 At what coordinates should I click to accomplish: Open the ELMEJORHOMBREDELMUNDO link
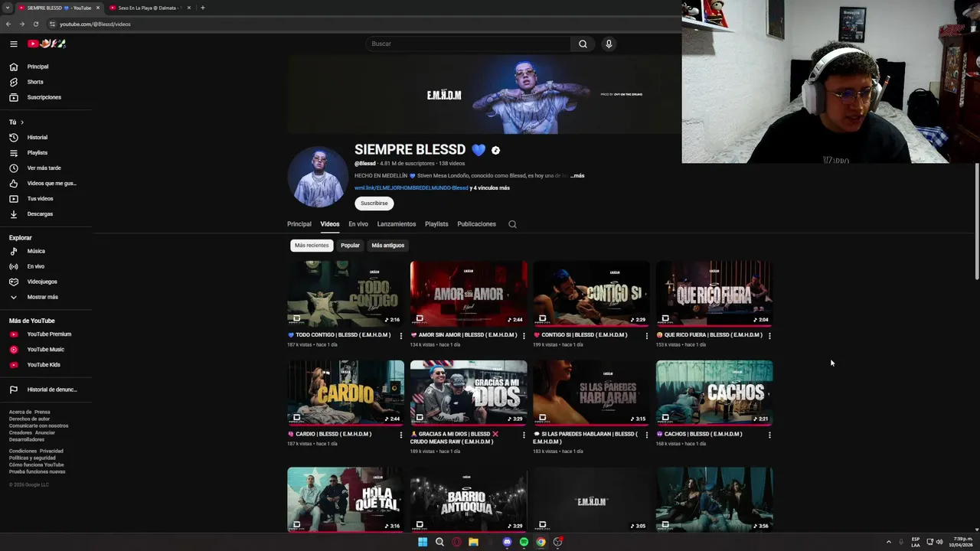coord(411,187)
